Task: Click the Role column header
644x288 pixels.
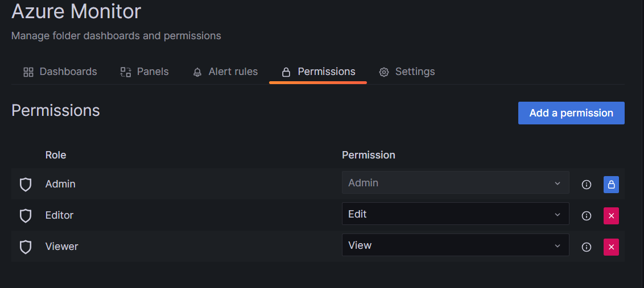Action: (56, 155)
